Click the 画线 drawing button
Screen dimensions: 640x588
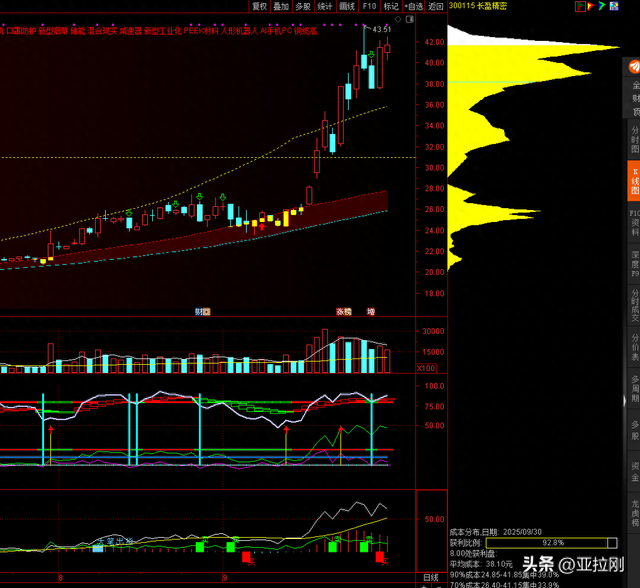(347, 6)
